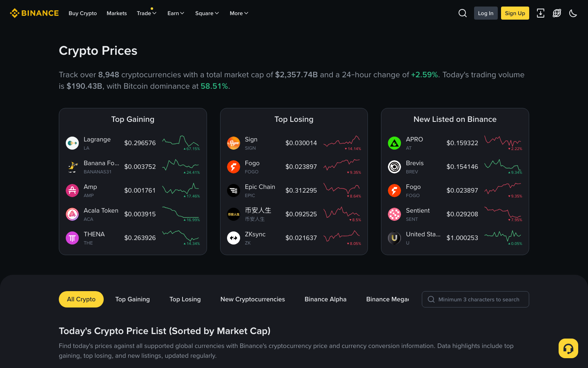
Task: Click the app download icon
Action: click(541, 13)
